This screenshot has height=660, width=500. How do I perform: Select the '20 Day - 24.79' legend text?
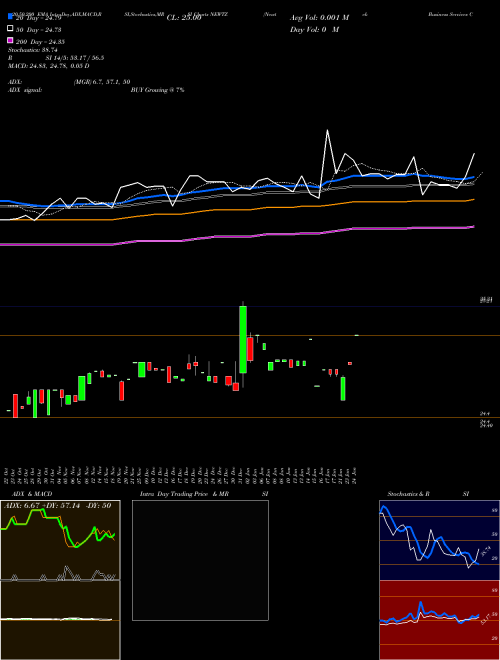[x=38, y=18]
